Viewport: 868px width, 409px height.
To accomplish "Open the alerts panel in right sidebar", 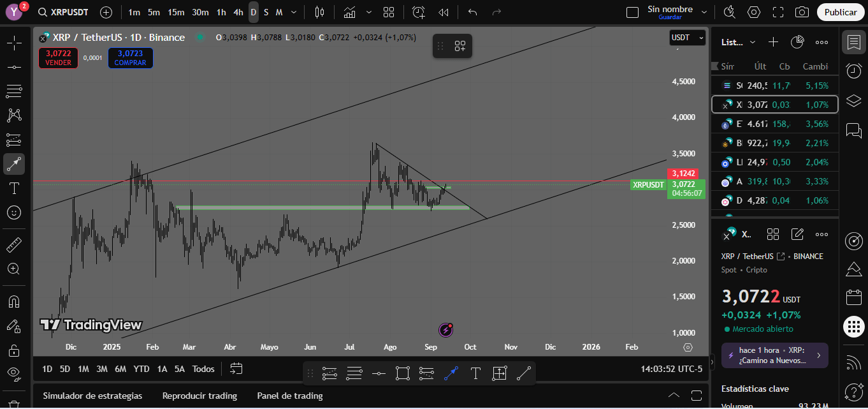I will pos(853,71).
